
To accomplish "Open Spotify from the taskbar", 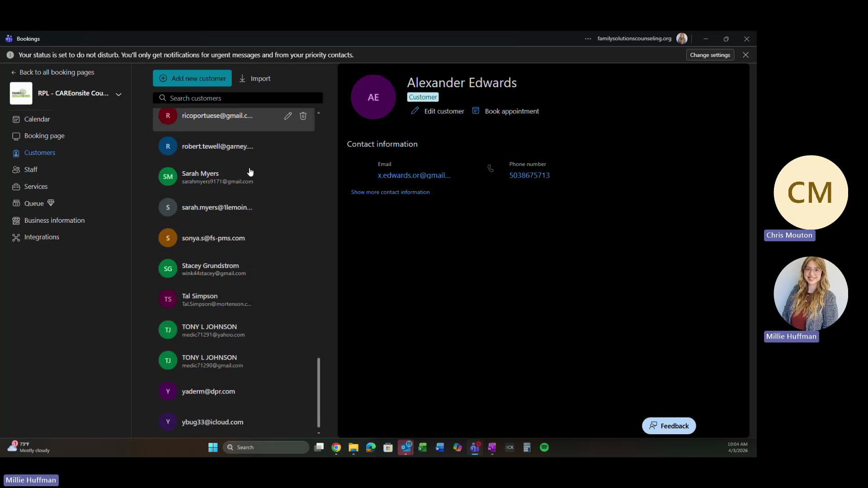I will [x=544, y=447].
